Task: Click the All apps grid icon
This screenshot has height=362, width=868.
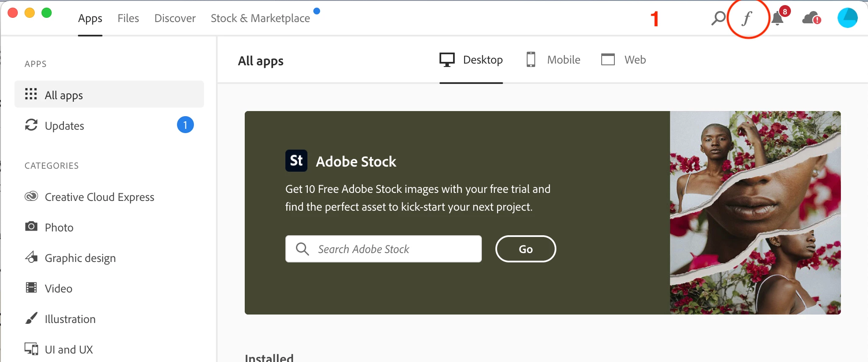Action: 31,94
